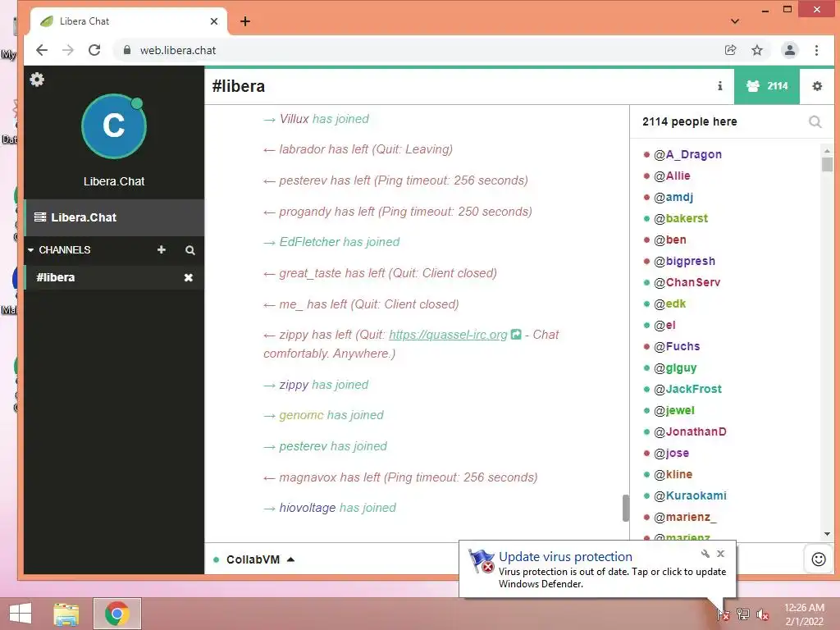840x630 pixels.
Task: Toggle the 2114 user list button
Action: (767, 85)
